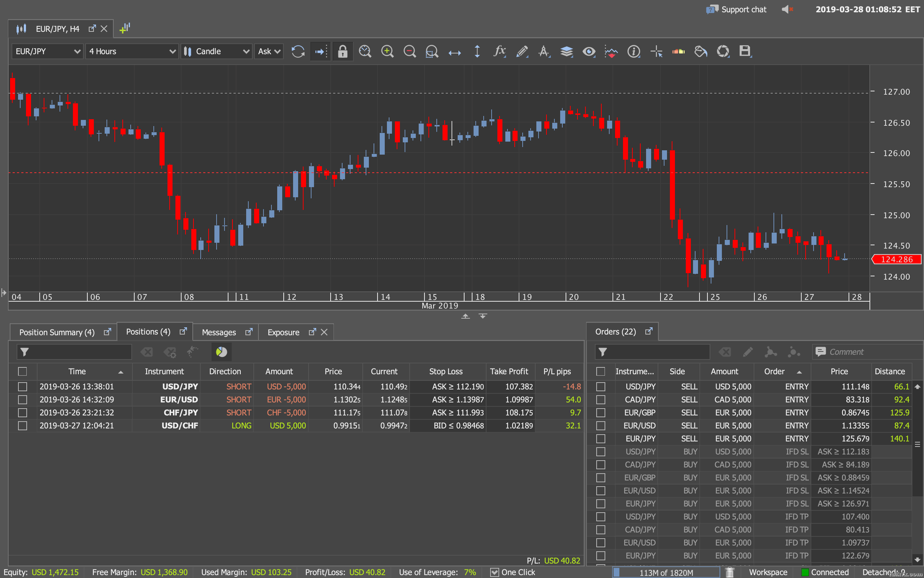Click the Orders filter input field
The image size is (924, 578).
(x=653, y=352)
